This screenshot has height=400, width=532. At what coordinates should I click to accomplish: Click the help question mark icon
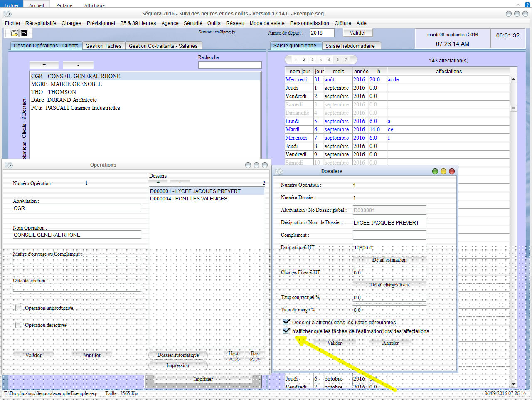tap(527, 5)
